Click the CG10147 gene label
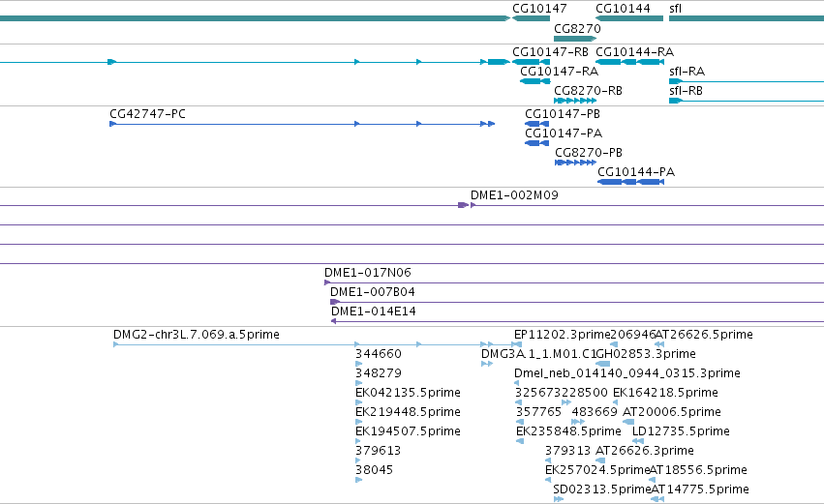Viewport: 824px width, 504px height. click(539, 9)
